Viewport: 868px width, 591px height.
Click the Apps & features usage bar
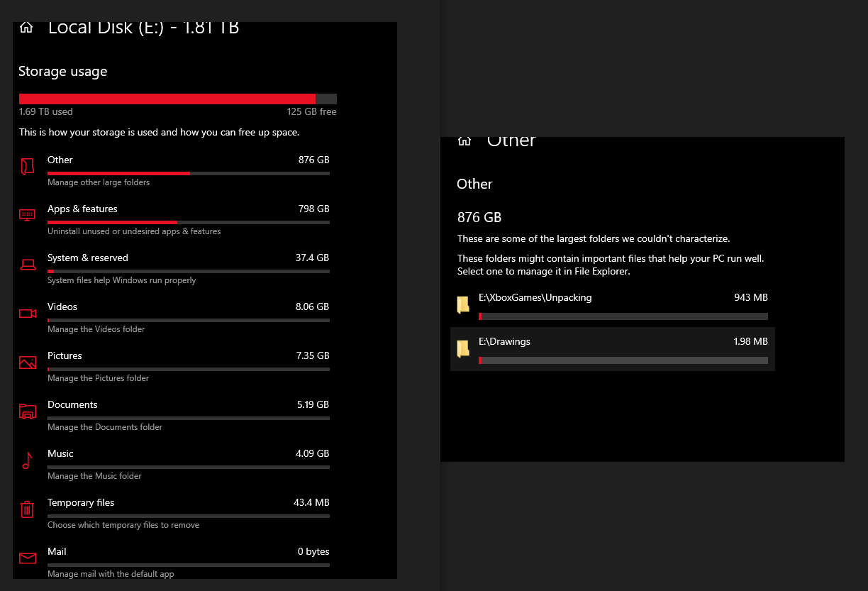coord(189,222)
